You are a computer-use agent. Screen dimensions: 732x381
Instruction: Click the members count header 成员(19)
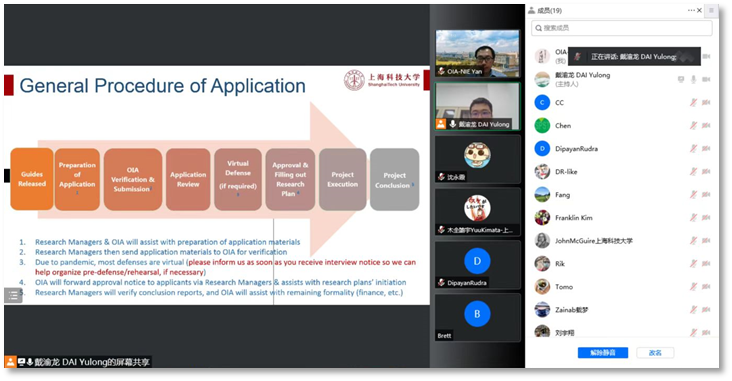click(x=549, y=10)
